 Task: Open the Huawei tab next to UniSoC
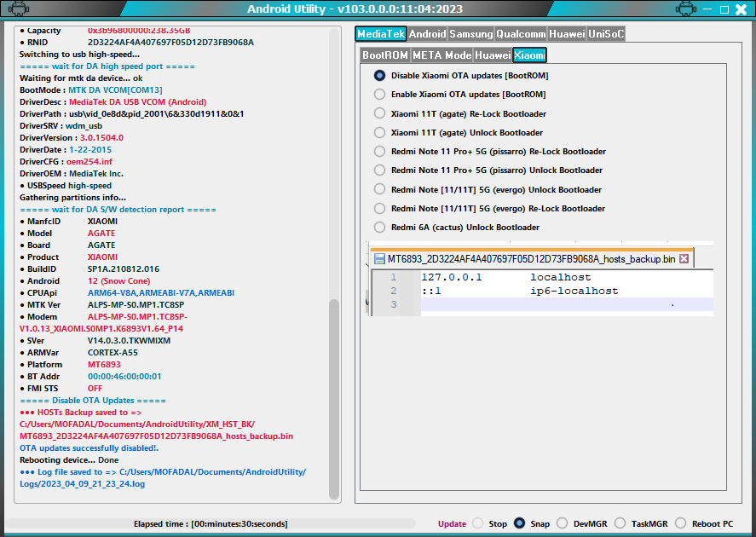pyautogui.click(x=567, y=34)
